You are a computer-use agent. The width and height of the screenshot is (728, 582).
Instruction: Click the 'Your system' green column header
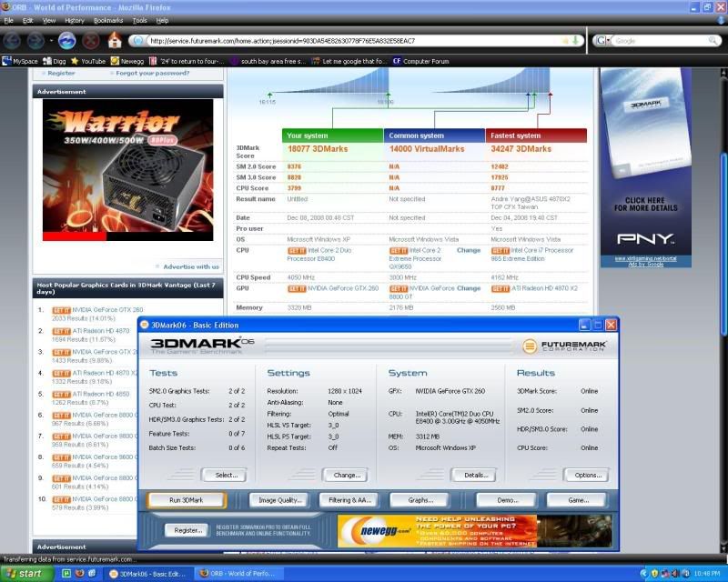point(332,135)
